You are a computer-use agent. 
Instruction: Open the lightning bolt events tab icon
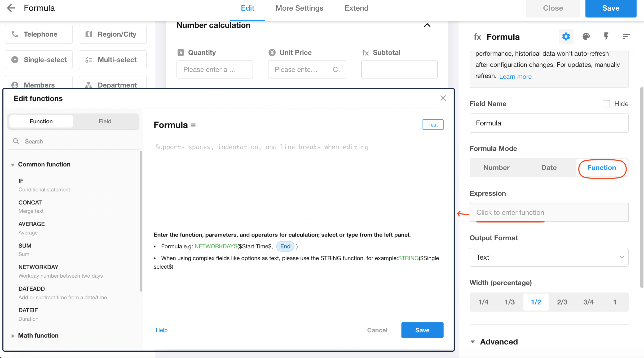pyautogui.click(x=606, y=37)
